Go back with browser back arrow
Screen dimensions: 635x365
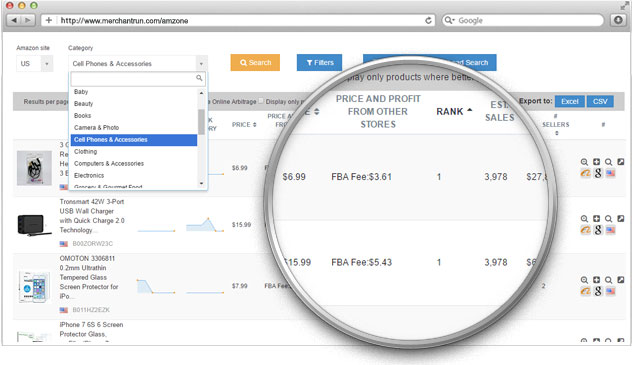click(15, 20)
